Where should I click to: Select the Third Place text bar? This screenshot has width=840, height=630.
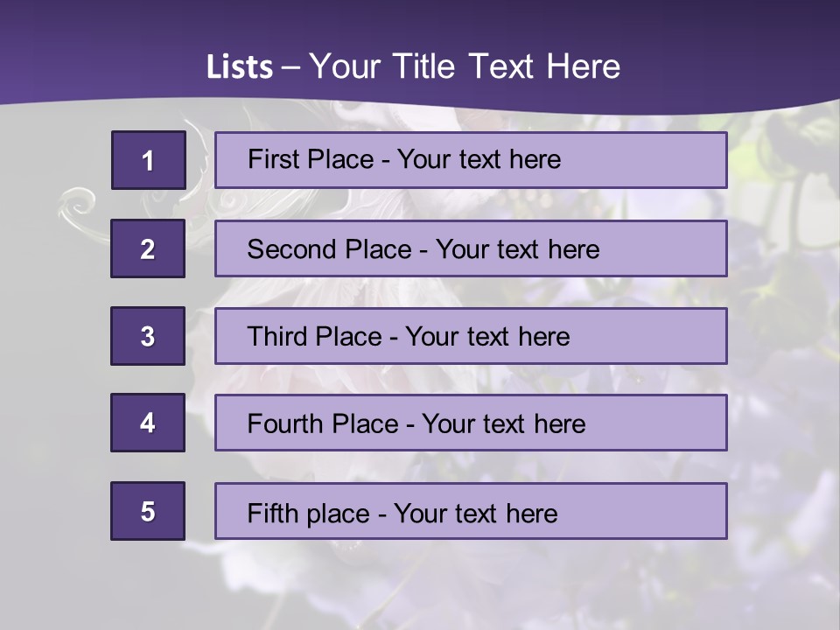pos(471,336)
